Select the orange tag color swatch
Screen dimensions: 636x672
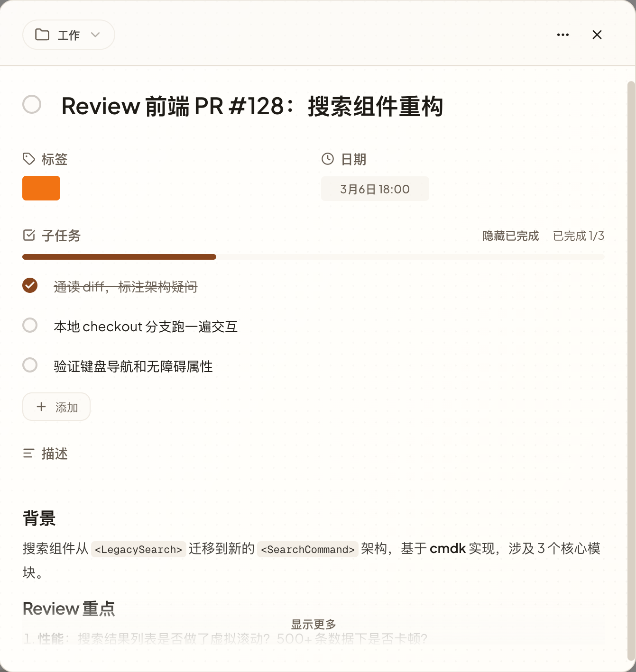pos(41,188)
